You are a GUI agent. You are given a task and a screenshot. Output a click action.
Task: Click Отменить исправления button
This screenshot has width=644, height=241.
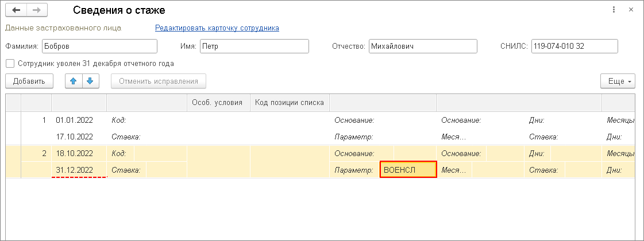(159, 81)
